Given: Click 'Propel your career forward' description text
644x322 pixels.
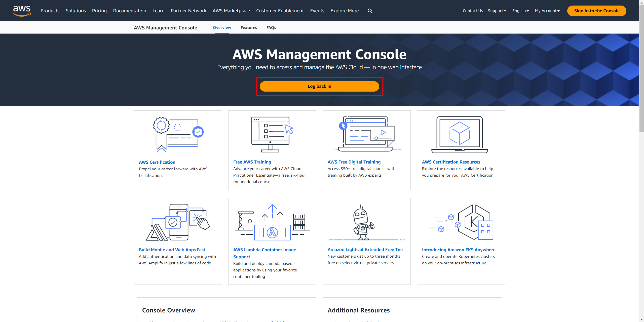Looking at the screenshot, I should pyautogui.click(x=173, y=172).
